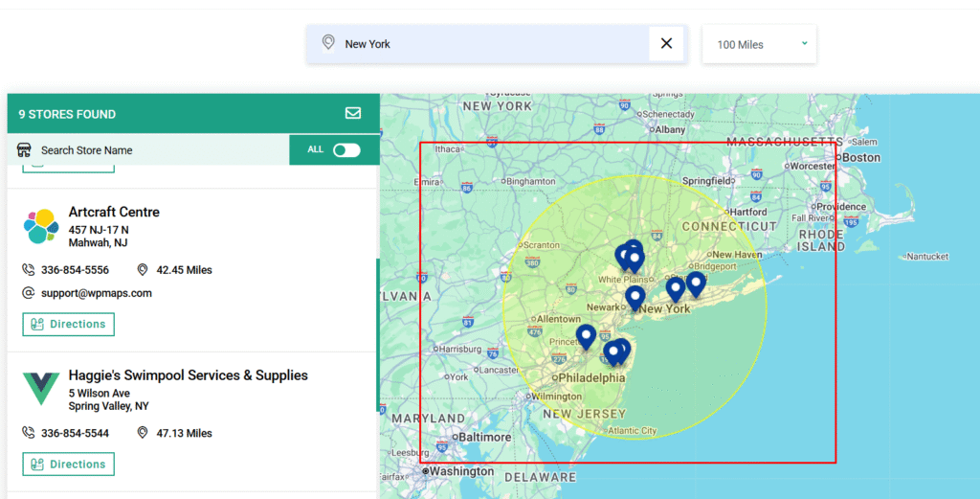Open Haggie's Swimpool Services & Supplies title
980x499 pixels.
[x=189, y=375]
